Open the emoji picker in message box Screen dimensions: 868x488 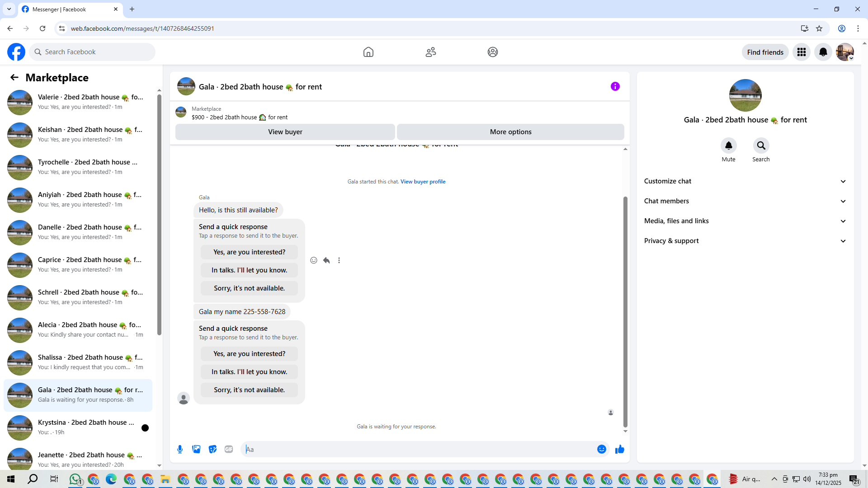pos(601,449)
